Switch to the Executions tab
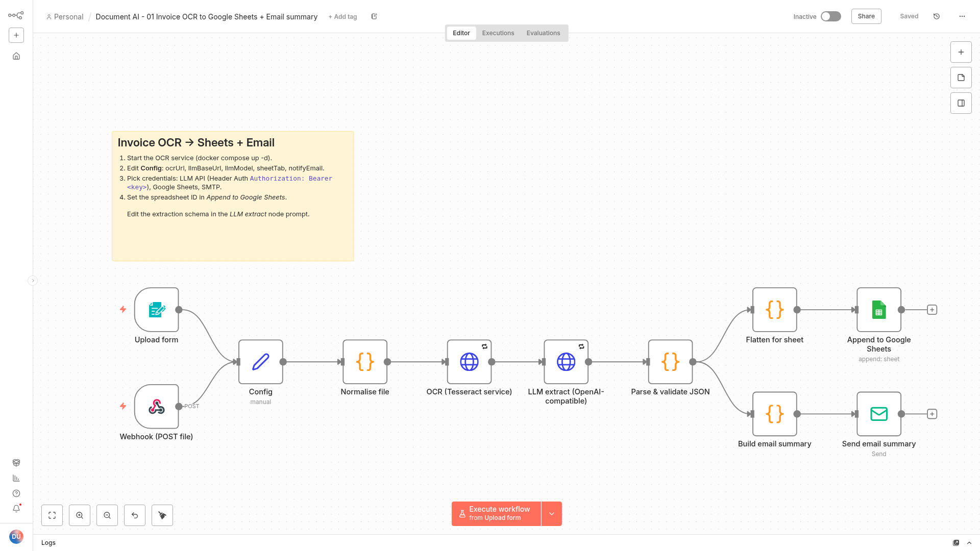Screen dimensions: 980x551 (x=498, y=33)
